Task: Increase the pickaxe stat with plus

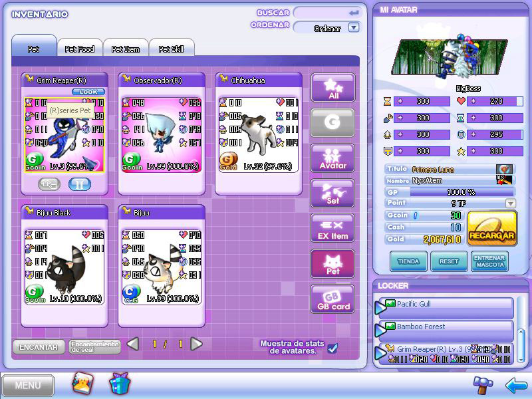Action: [x=400, y=118]
